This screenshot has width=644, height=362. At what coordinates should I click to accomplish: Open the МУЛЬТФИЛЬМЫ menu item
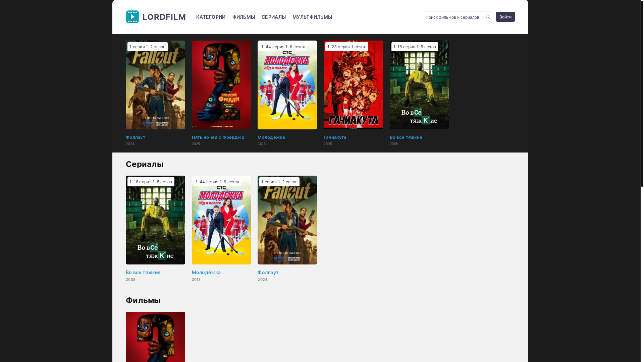tap(312, 17)
